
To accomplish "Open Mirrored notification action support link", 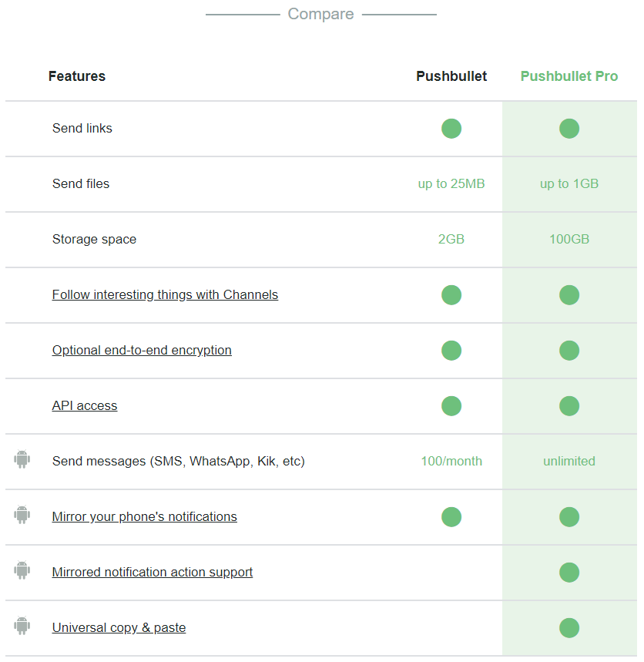I will pos(153,572).
